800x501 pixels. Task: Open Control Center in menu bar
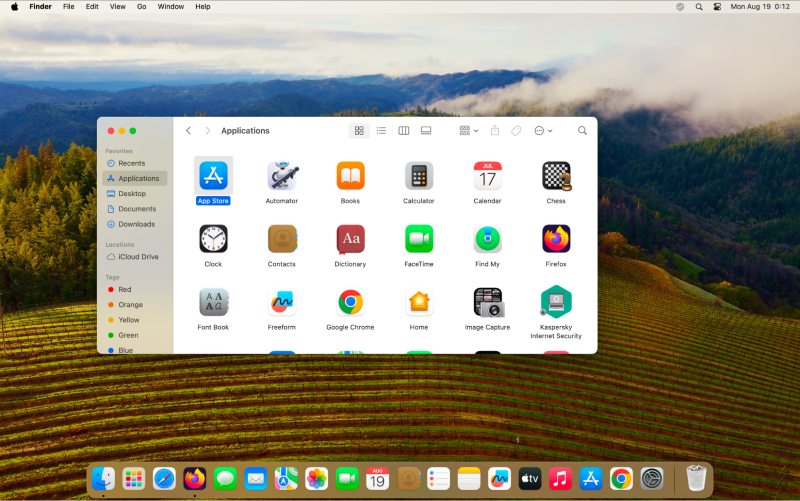pyautogui.click(x=717, y=7)
